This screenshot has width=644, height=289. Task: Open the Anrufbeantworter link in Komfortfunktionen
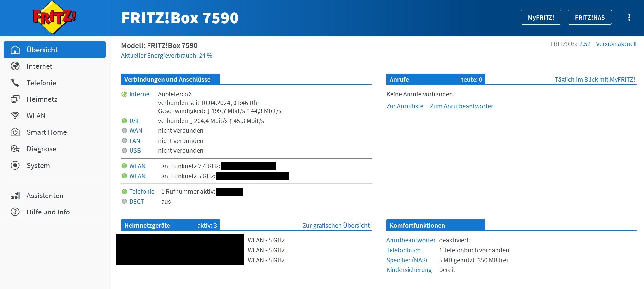coord(411,240)
